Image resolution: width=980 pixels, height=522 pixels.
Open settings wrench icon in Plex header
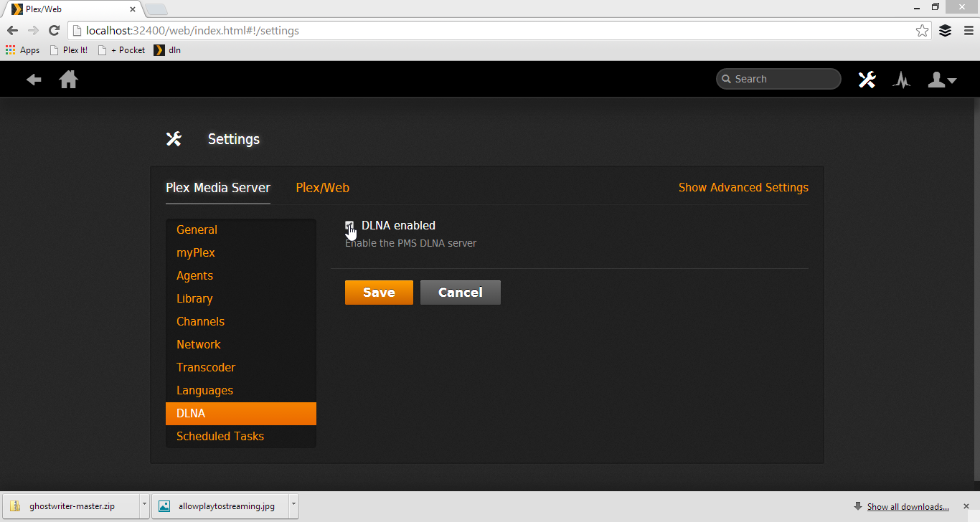(x=867, y=80)
